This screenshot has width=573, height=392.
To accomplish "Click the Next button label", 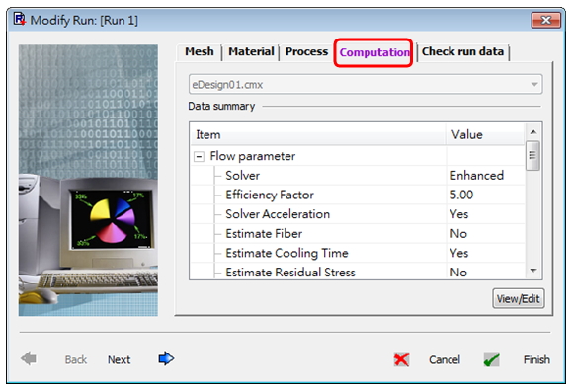I will (x=119, y=359).
